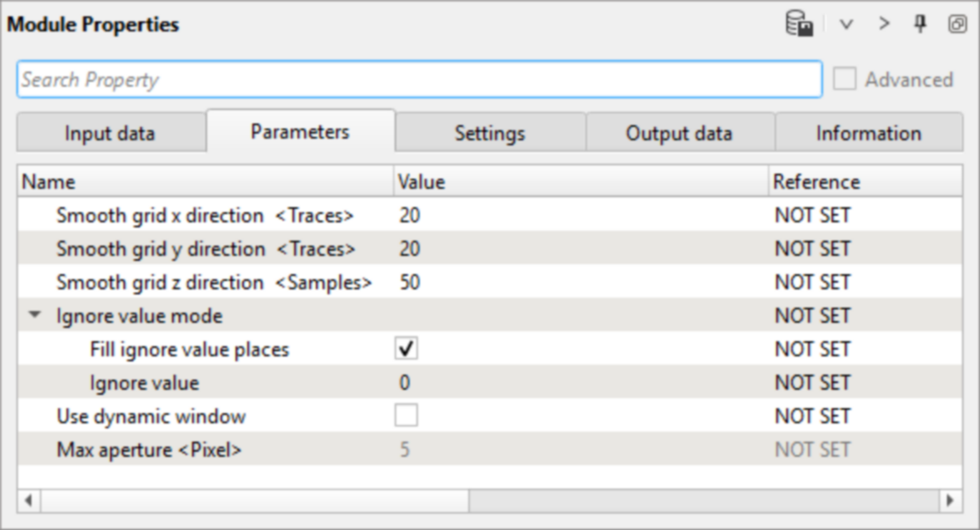
Task: Click the down chevron icon in header
Action: pyautogui.click(x=846, y=24)
